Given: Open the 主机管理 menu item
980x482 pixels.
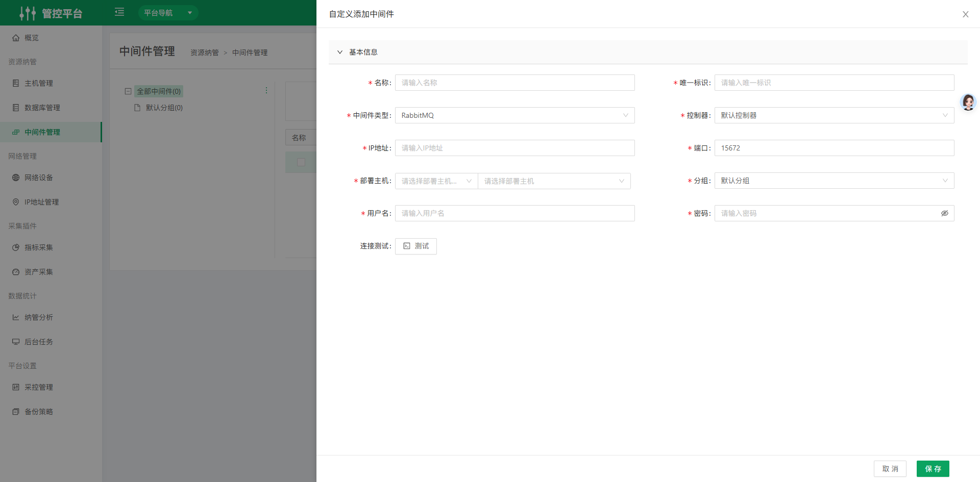Looking at the screenshot, I should click(x=51, y=83).
